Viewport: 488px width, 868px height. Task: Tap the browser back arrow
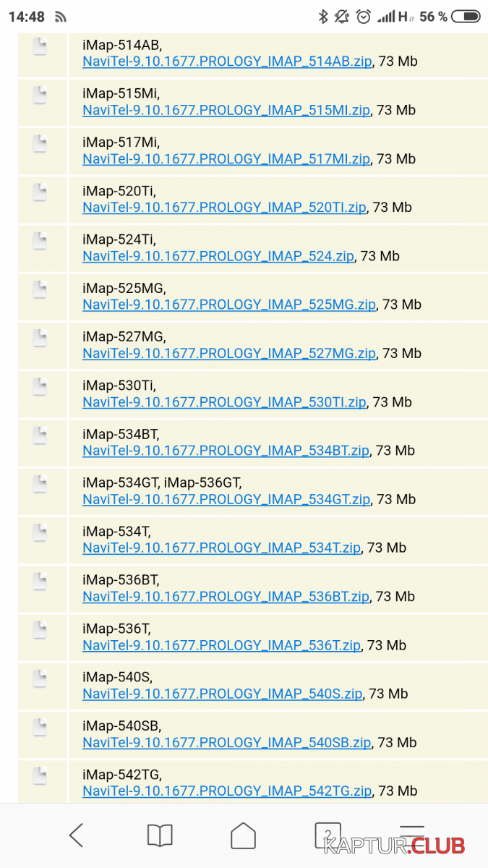[x=76, y=835]
